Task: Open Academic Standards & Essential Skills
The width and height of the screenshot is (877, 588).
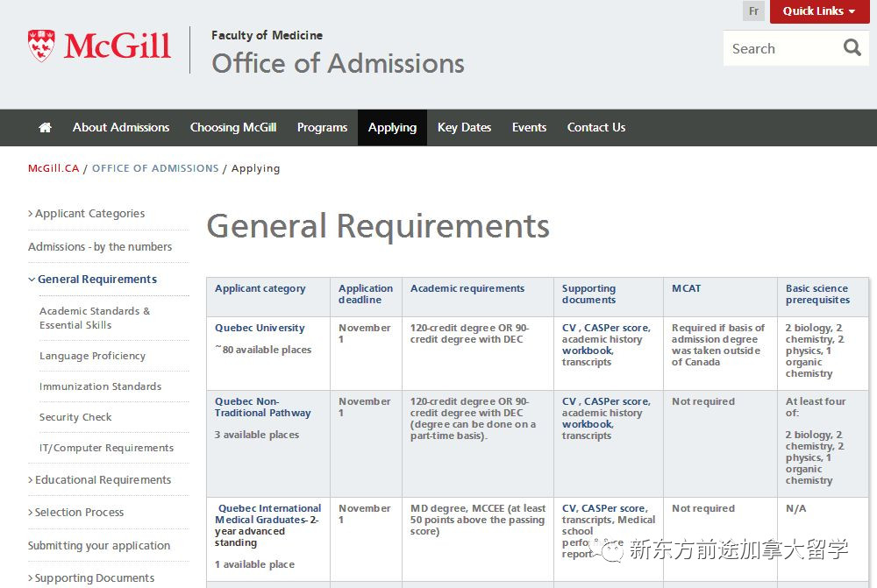Action: click(95, 318)
